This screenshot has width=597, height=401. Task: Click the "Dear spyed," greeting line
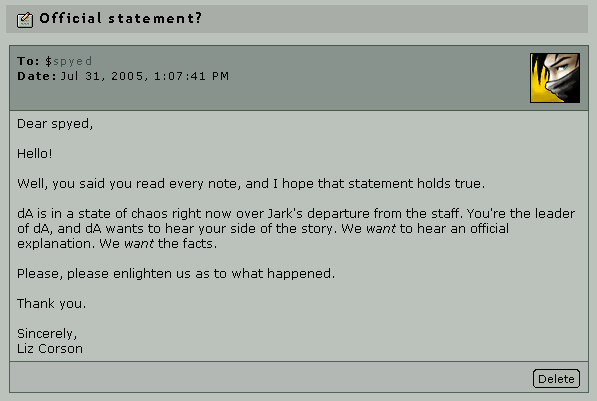click(x=55, y=124)
